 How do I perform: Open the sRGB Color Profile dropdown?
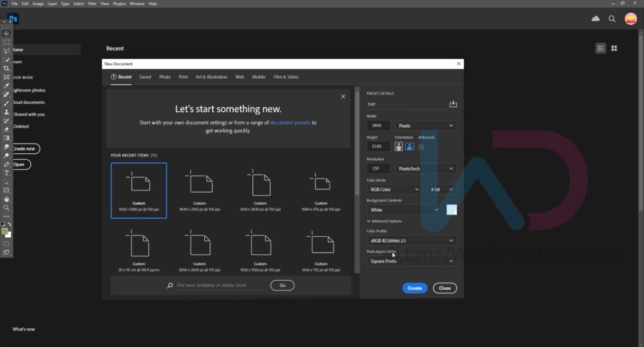(411, 241)
